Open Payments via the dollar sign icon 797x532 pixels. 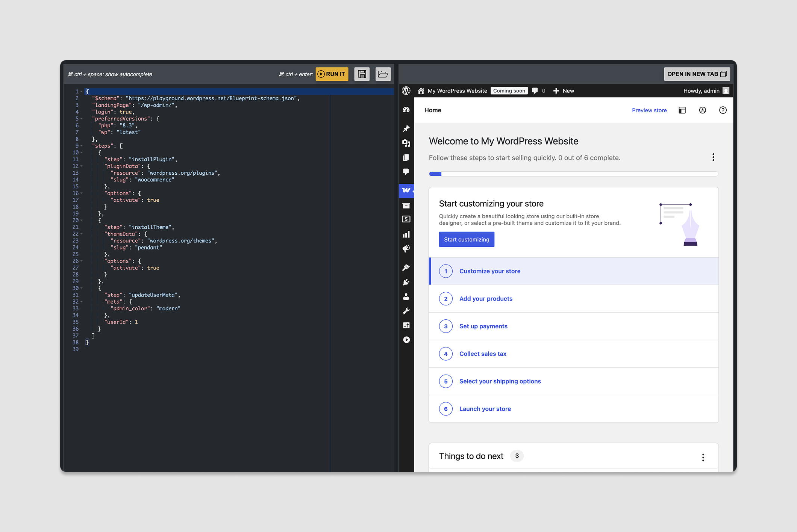(x=406, y=219)
